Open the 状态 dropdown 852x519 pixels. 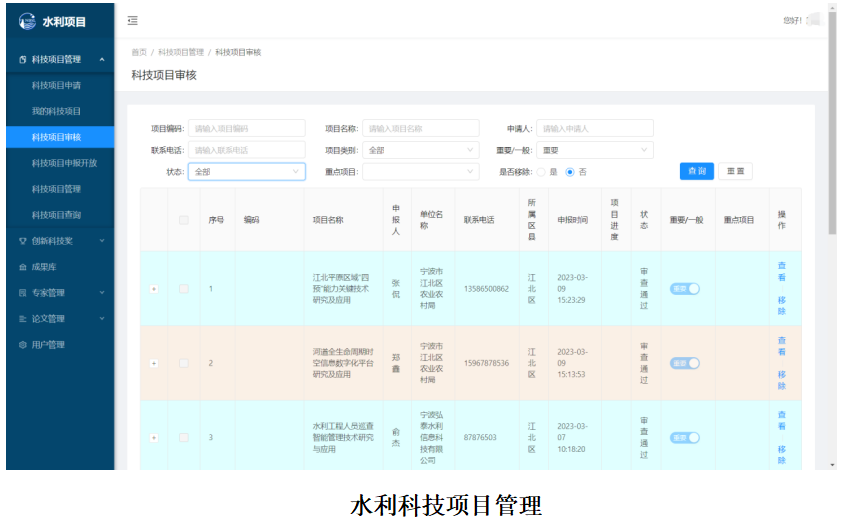[x=247, y=172]
